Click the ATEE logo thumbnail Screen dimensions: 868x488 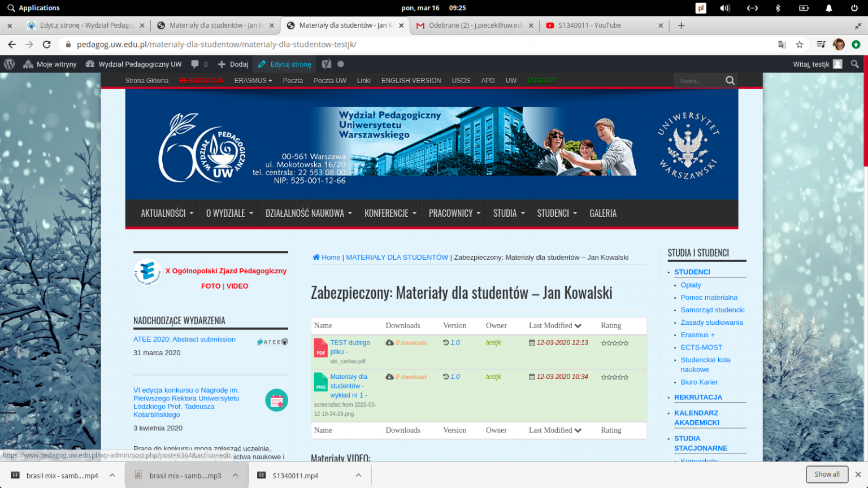272,342
